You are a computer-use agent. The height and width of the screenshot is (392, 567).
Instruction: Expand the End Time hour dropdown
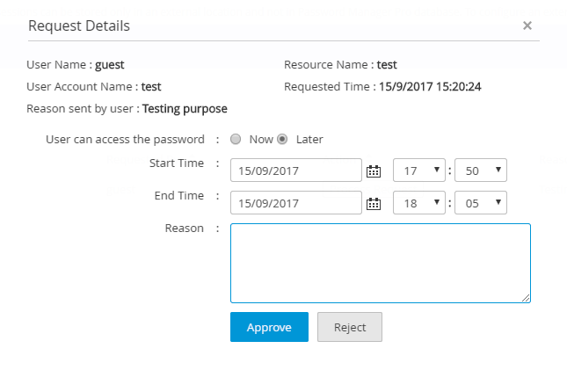418,203
